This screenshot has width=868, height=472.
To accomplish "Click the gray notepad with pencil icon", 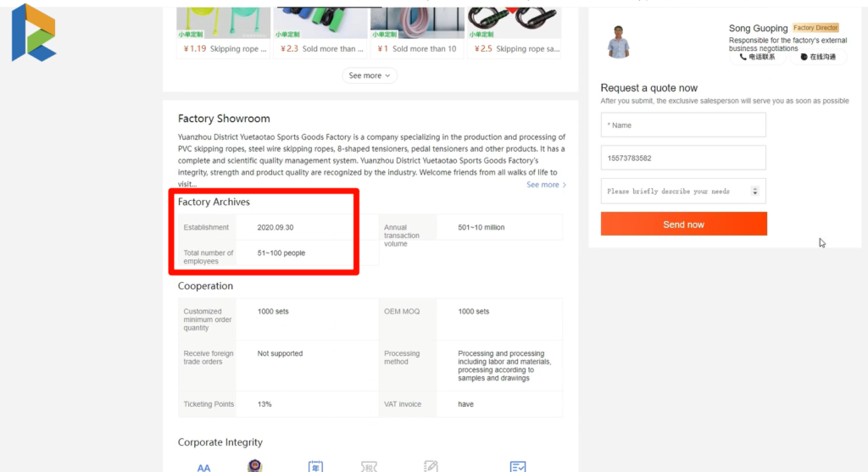I will point(431,466).
